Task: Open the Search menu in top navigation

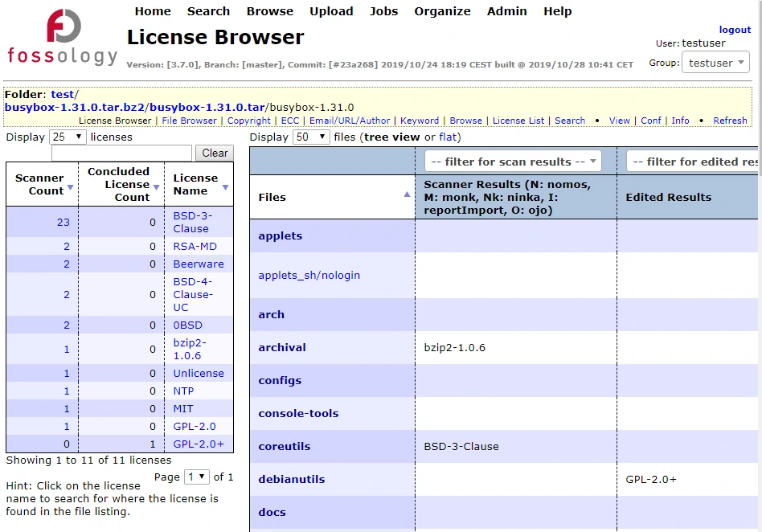Action: click(208, 11)
